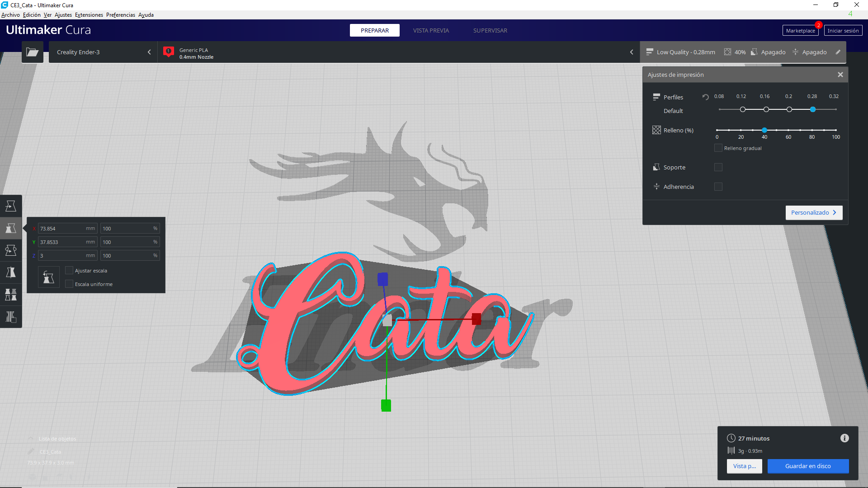Select the Rotate tool in left toolbar
Image resolution: width=868 pixels, height=488 pixels.
(11, 250)
